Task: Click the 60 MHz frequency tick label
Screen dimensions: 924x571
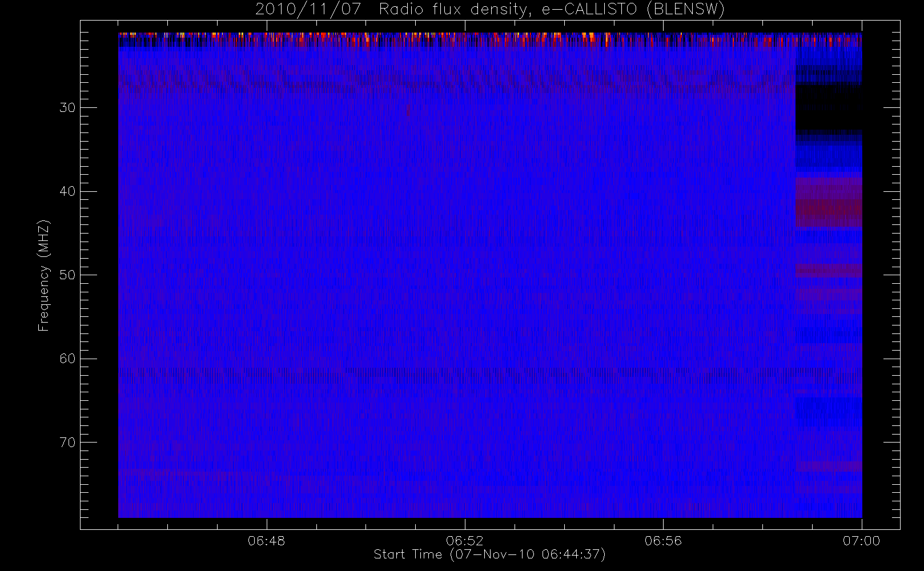Action: [67, 359]
